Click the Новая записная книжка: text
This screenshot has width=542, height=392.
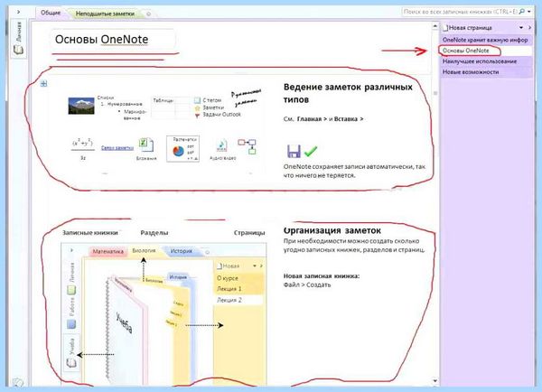tap(322, 275)
